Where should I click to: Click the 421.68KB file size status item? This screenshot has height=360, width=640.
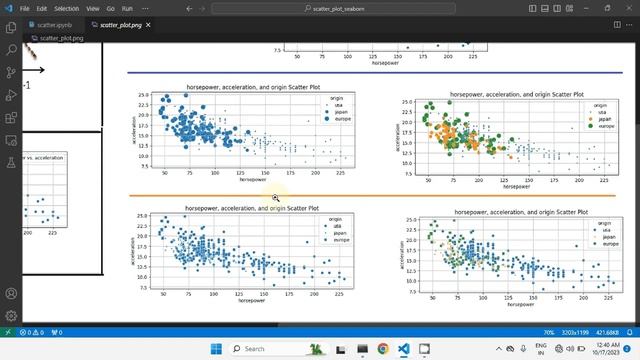607,332
